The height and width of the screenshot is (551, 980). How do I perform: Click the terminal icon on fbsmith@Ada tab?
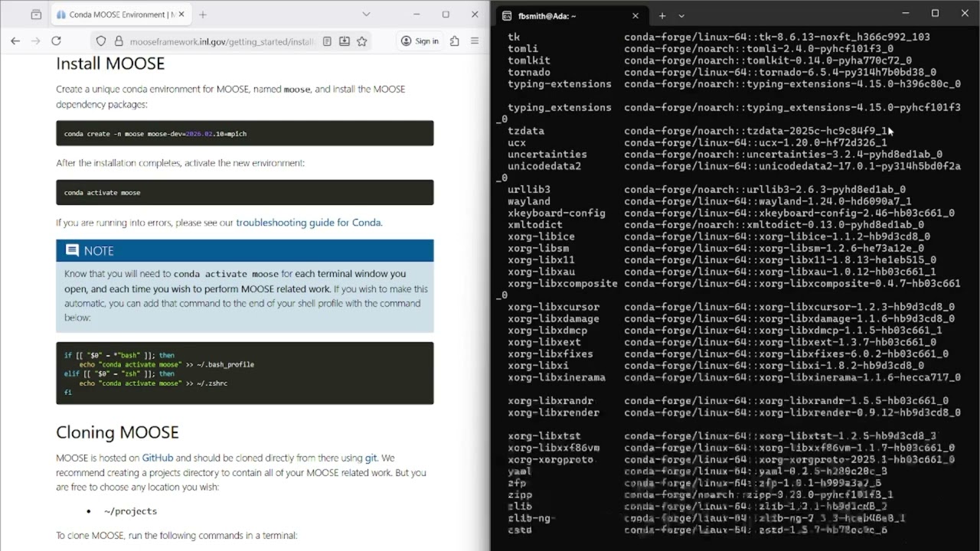(x=507, y=15)
